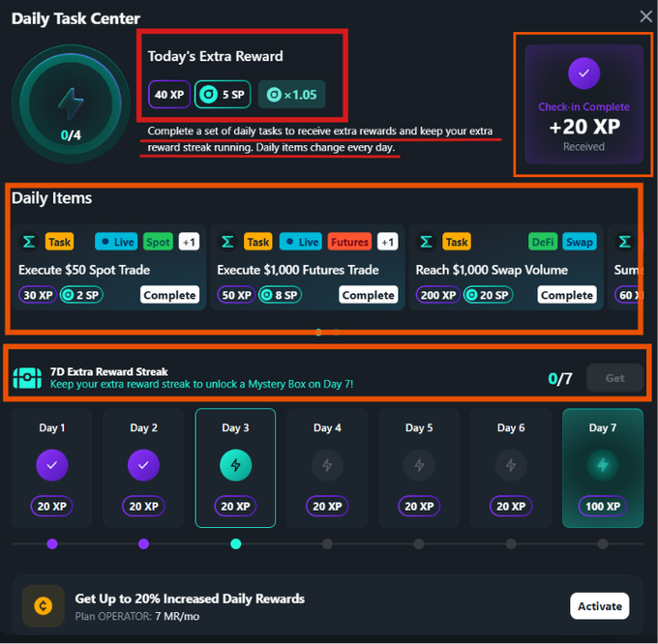Click the green Spot tag
Screen dimensions: 658x644
[x=158, y=242]
